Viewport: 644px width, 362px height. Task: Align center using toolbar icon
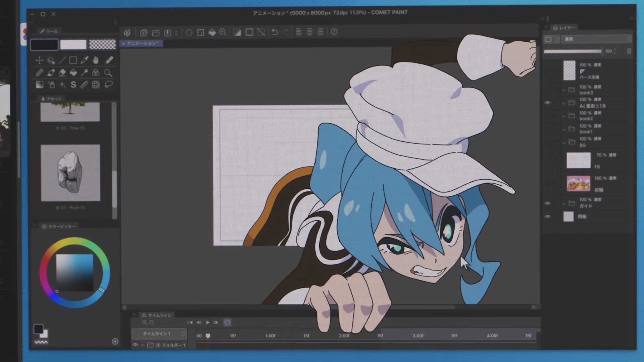click(x=309, y=32)
